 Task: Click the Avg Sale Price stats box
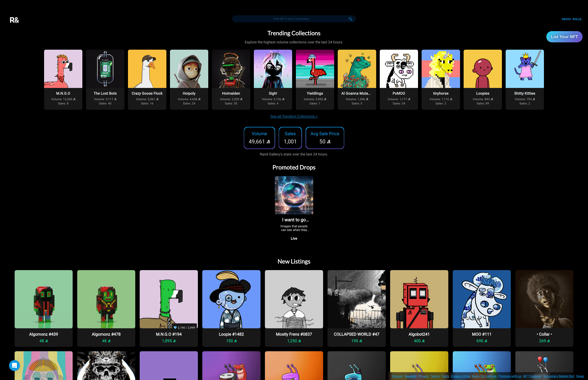(x=324, y=138)
